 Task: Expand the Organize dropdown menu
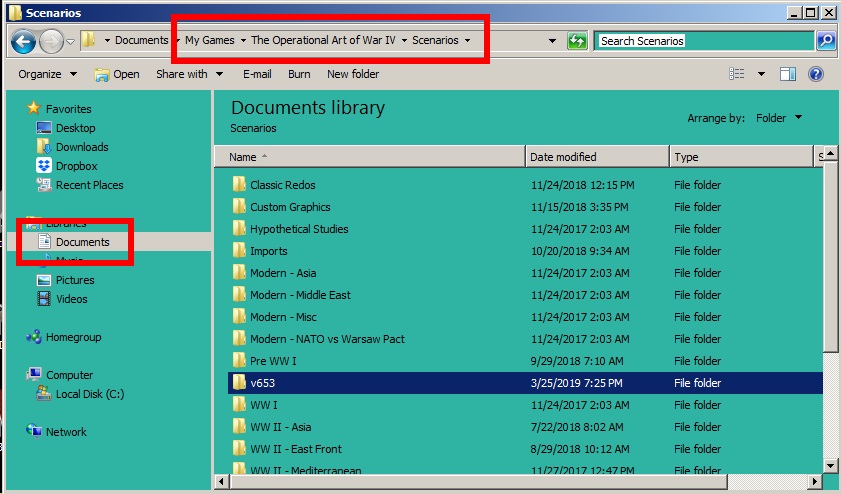coord(47,74)
